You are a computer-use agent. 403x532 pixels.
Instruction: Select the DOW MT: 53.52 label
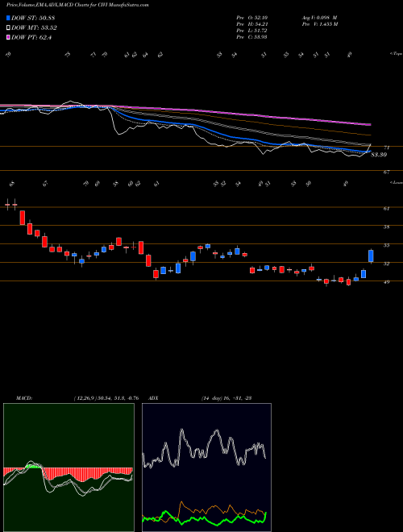coord(34,28)
